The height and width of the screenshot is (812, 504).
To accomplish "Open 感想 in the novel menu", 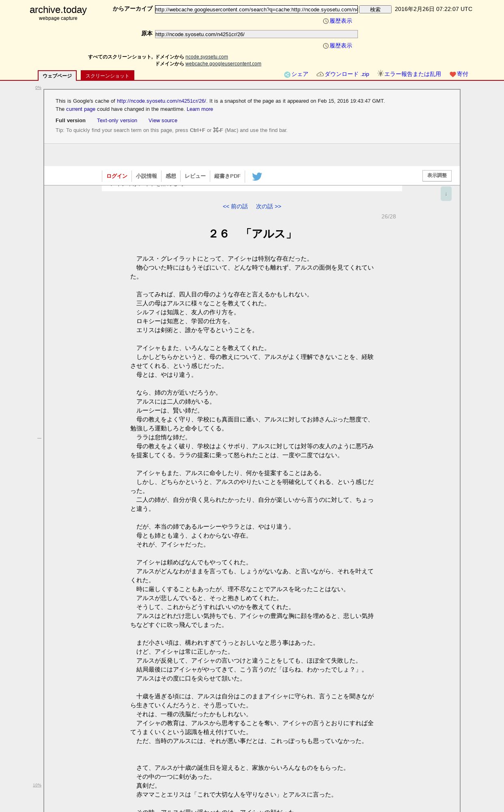I will [171, 176].
